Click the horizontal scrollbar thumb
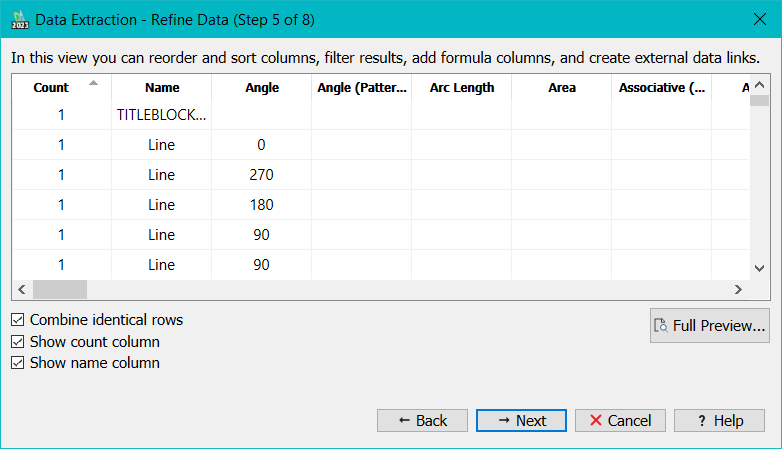 coord(60,290)
